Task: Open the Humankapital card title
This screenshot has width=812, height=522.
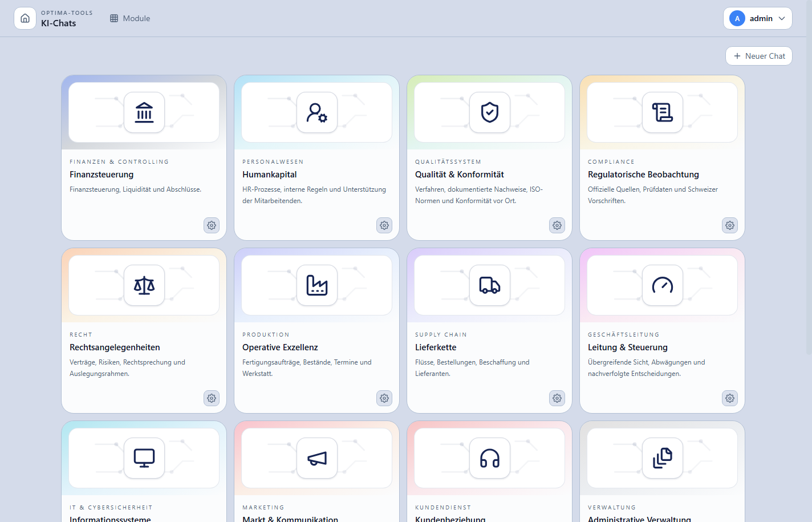Action: click(270, 175)
